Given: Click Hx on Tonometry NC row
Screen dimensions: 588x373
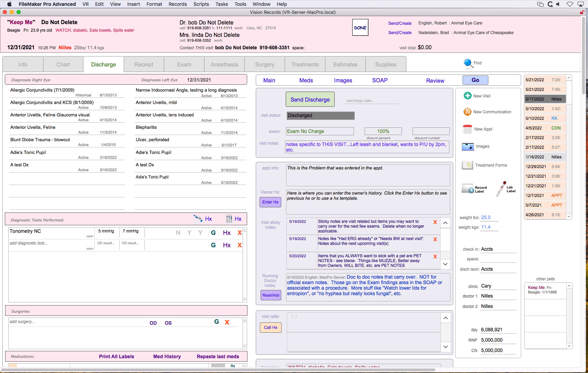Looking at the screenshot, I should click(x=227, y=233).
